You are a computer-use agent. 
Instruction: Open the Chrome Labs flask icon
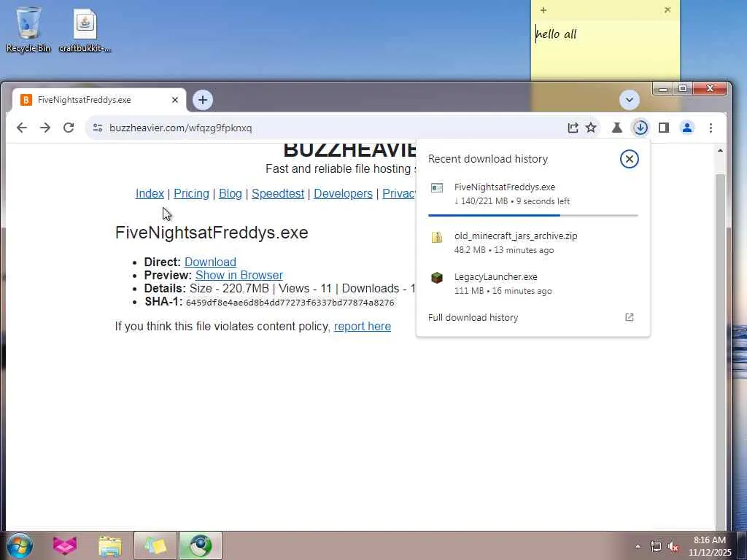coord(617,128)
